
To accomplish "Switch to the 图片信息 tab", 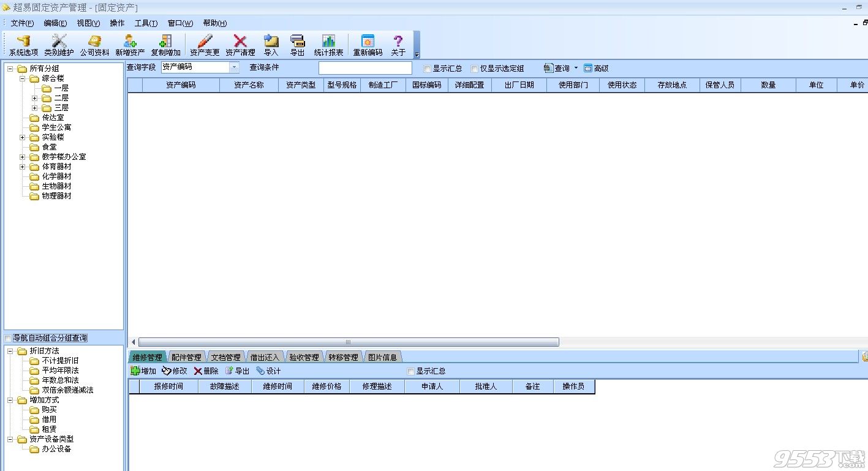I will (382, 357).
